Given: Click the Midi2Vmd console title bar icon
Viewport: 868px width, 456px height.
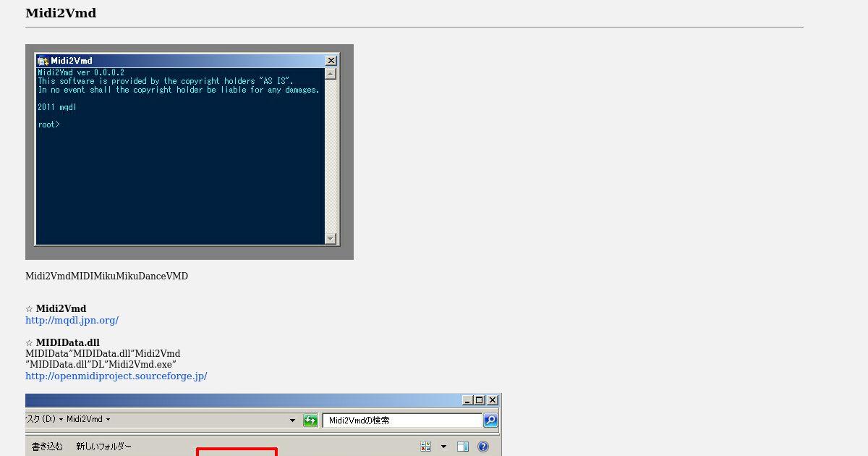Looking at the screenshot, I should click(43, 61).
